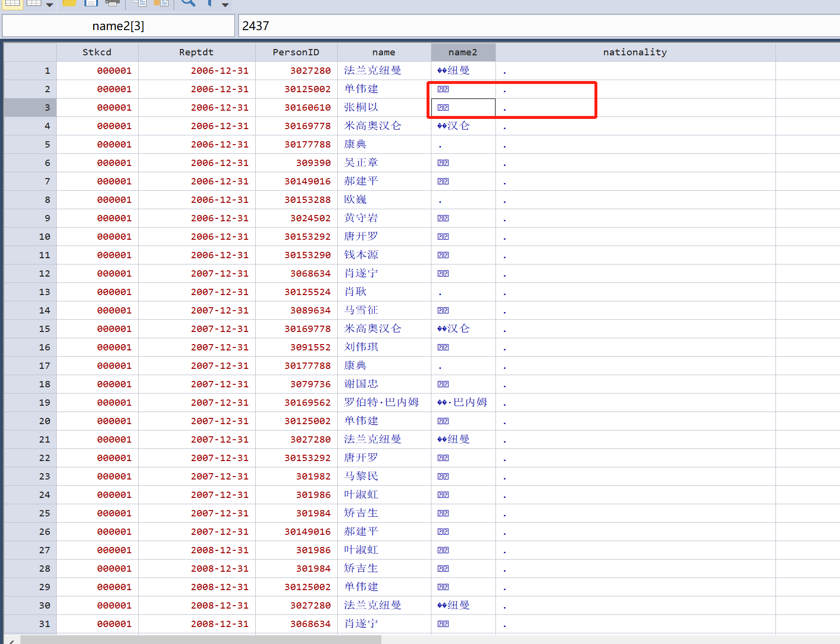Viewport: 840px width, 644px height.
Task: Click the name cell 钱本源
Action: pyautogui.click(x=384, y=255)
